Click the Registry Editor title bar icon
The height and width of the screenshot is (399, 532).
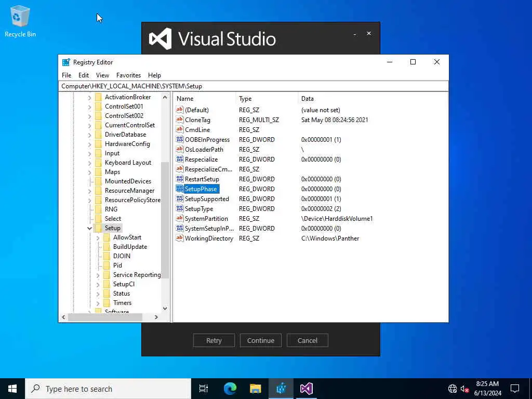click(66, 62)
